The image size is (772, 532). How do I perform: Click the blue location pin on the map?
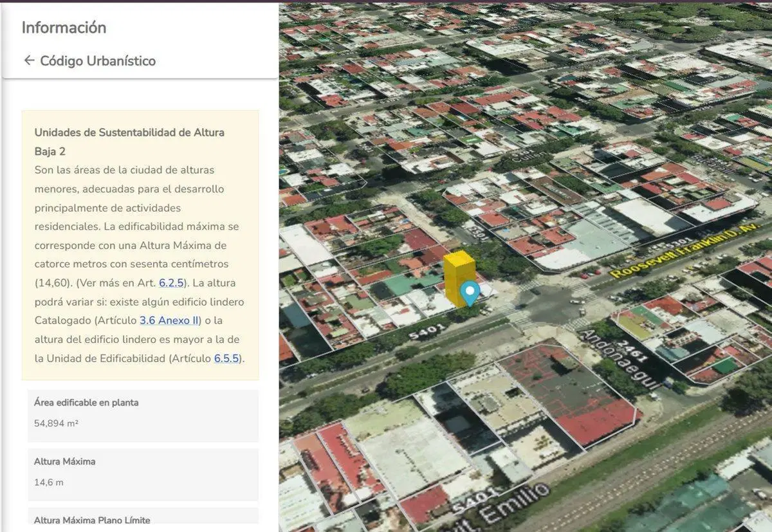point(470,293)
